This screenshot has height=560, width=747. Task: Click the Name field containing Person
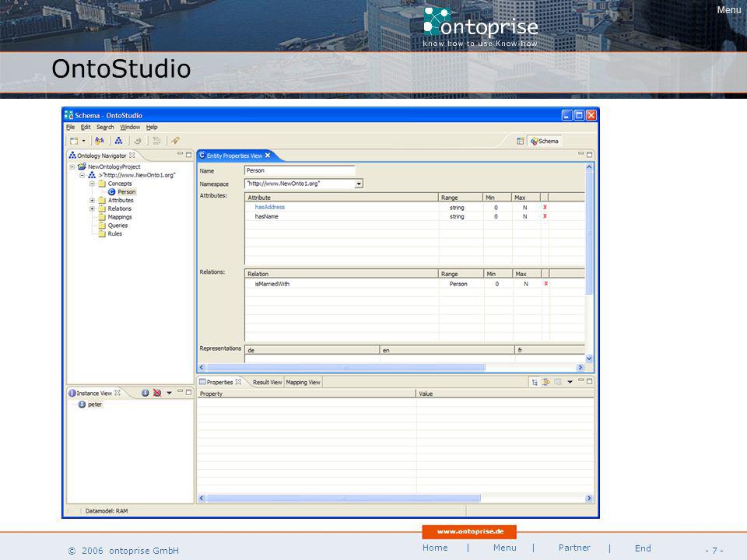click(300, 170)
